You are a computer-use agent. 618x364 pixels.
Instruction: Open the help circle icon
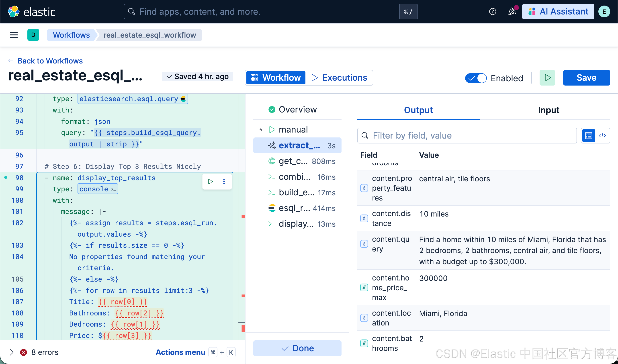492,12
